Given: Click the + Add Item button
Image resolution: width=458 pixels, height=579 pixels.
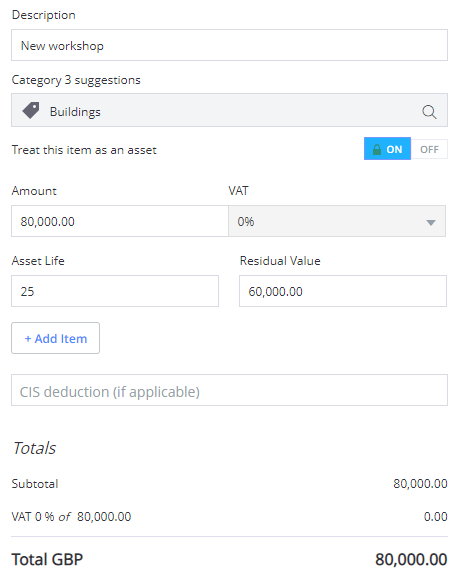Looking at the screenshot, I should [x=55, y=338].
